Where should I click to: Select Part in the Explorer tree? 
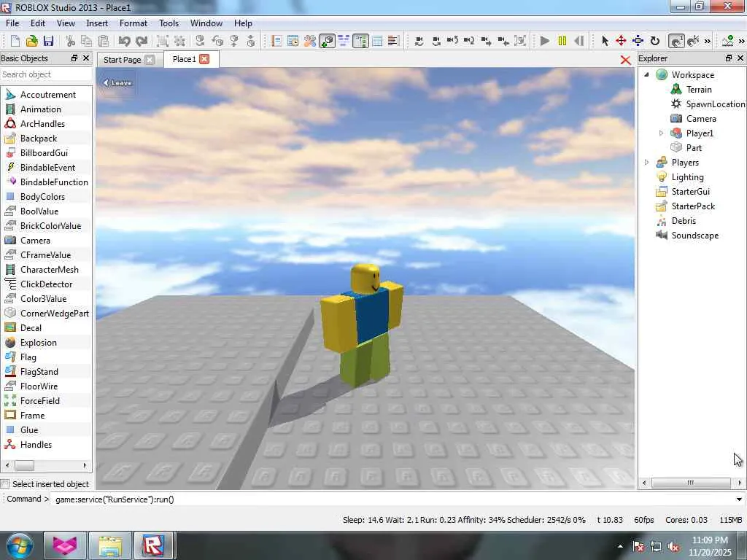tap(694, 147)
